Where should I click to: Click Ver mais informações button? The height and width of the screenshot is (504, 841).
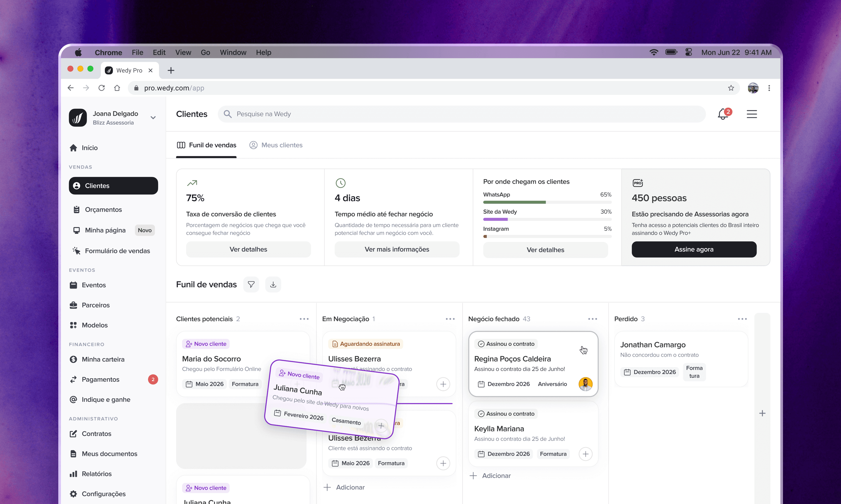[397, 249]
